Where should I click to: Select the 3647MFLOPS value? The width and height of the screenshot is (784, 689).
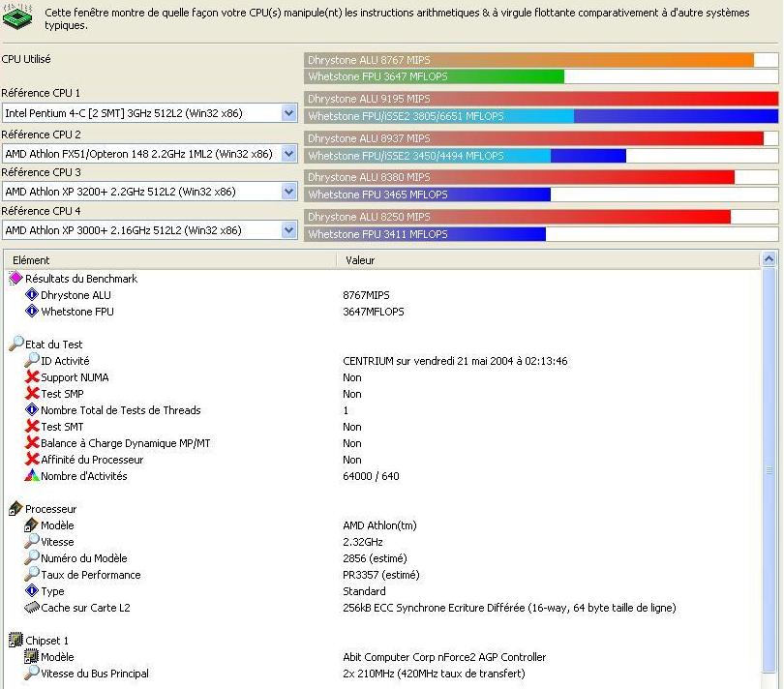[x=374, y=312]
